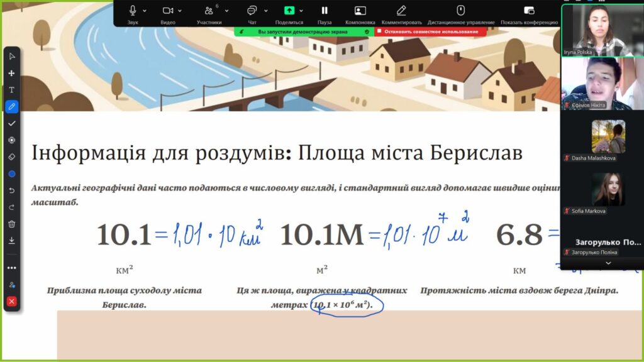The width and height of the screenshot is (644, 362).
Task: Open the dropdown arrow beside Участники
Action: [226, 11]
